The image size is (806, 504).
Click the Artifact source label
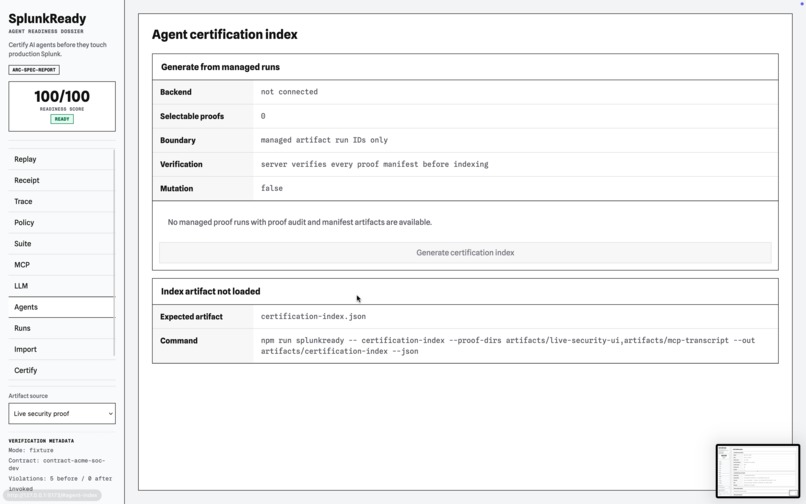coord(28,396)
